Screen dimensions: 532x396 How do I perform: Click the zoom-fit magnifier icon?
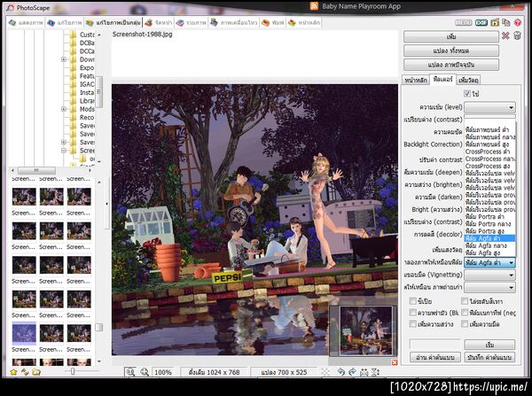pos(130,372)
